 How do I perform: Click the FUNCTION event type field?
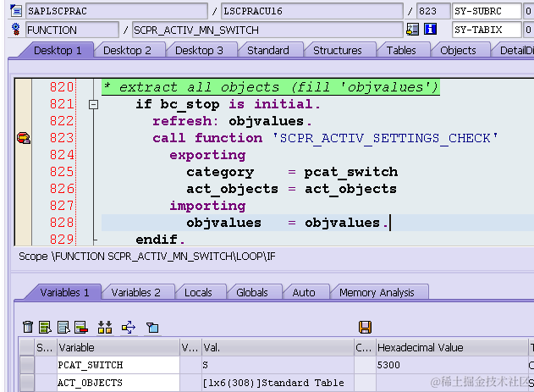point(73,30)
